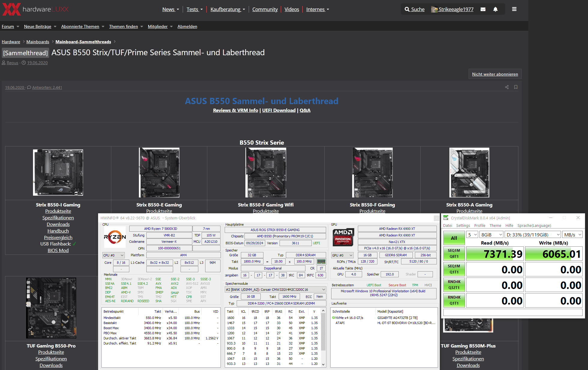Open the Profile menu in CrystalDiskMark

pos(480,226)
